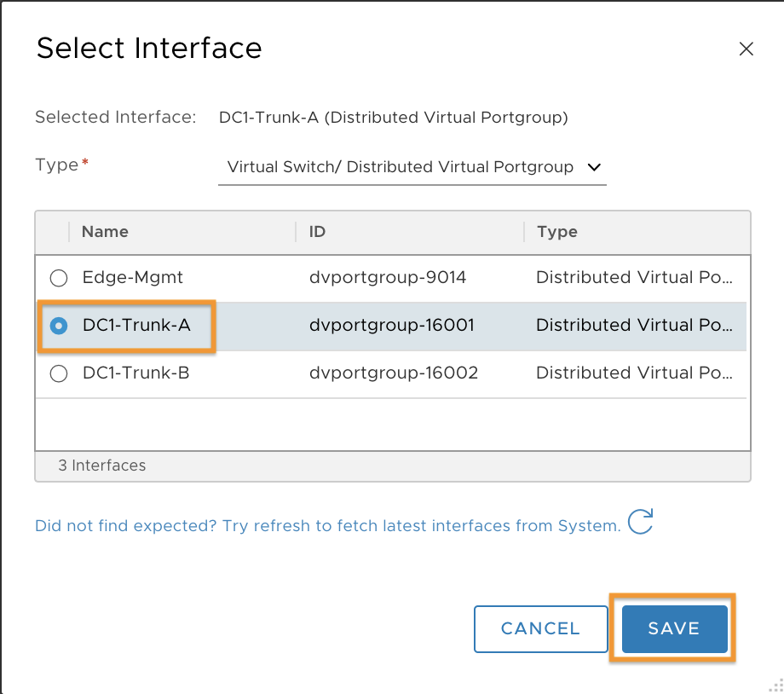The height and width of the screenshot is (694, 784).
Task: Select the DC1-Trunk-B radio button
Action: pyautogui.click(x=58, y=373)
